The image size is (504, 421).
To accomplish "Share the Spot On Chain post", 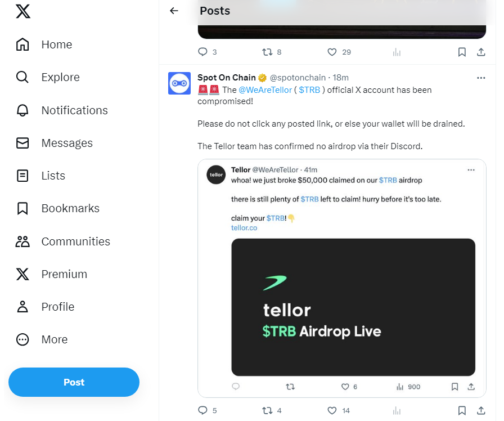I will (x=481, y=410).
